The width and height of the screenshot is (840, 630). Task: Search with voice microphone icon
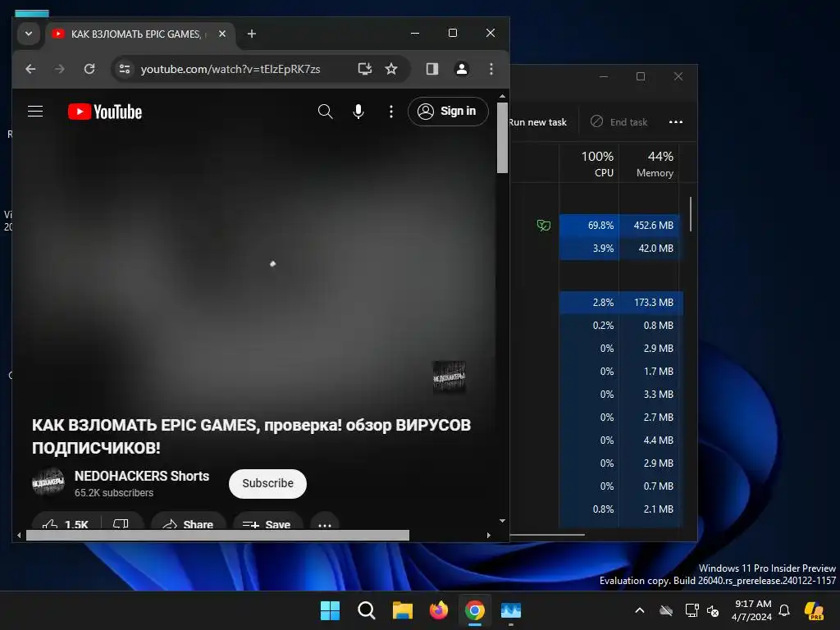tap(358, 112)
